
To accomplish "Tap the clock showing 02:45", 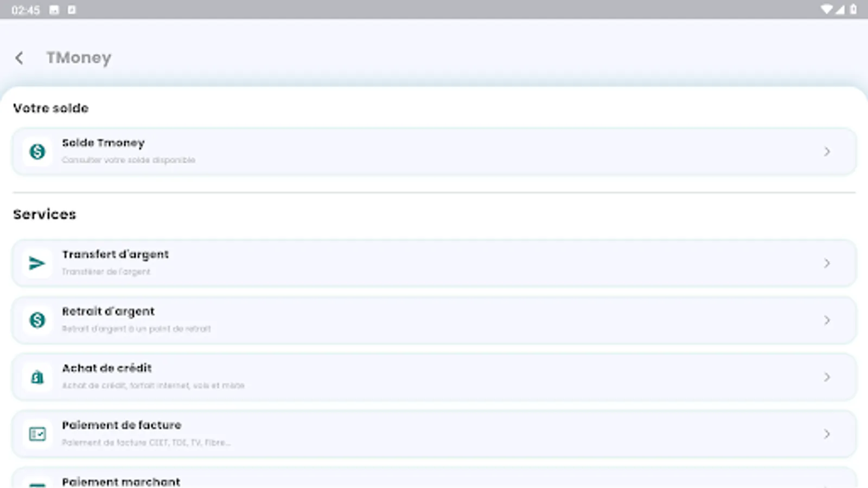I will [x=25, y=10].
